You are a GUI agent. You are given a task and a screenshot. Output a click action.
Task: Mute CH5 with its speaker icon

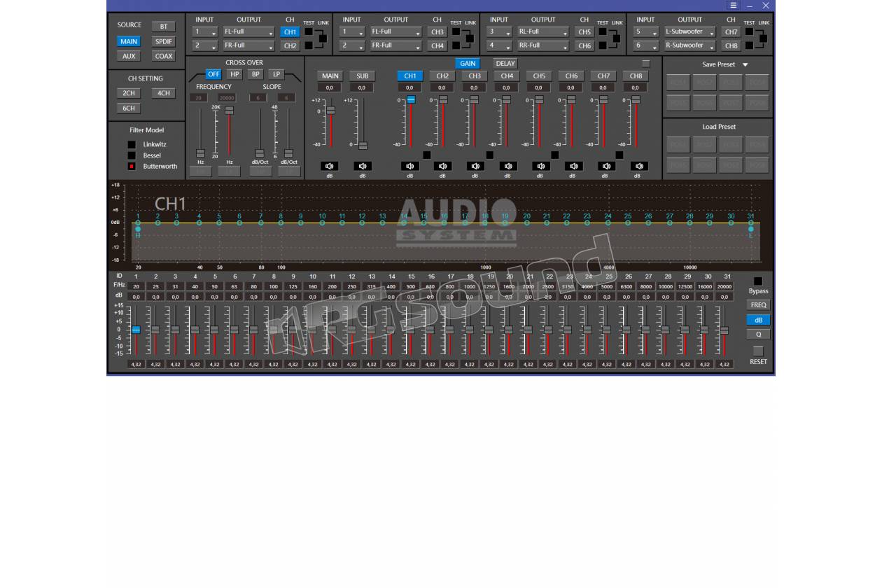coord(540,166)
